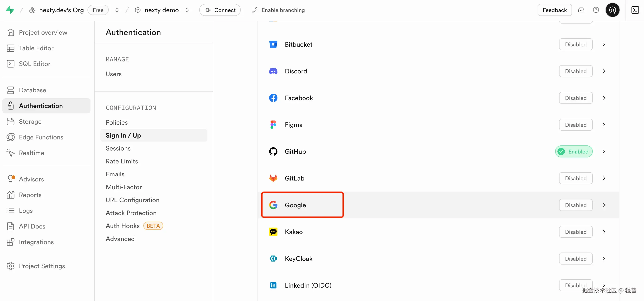Viewport: 644px width, 301px height.
Task: Expand the nexty demo project dropdown
Action: coord(187,10)
